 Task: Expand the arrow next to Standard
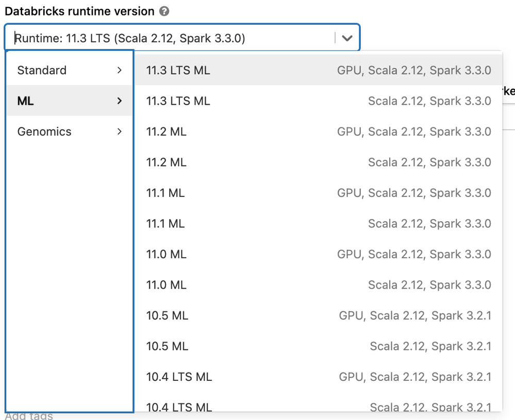[x=120, y=70]
